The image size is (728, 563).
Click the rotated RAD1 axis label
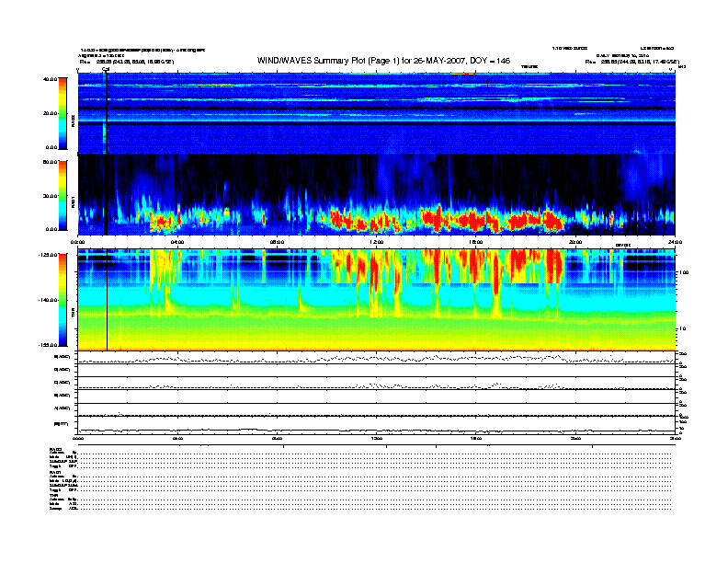point(73,202)
